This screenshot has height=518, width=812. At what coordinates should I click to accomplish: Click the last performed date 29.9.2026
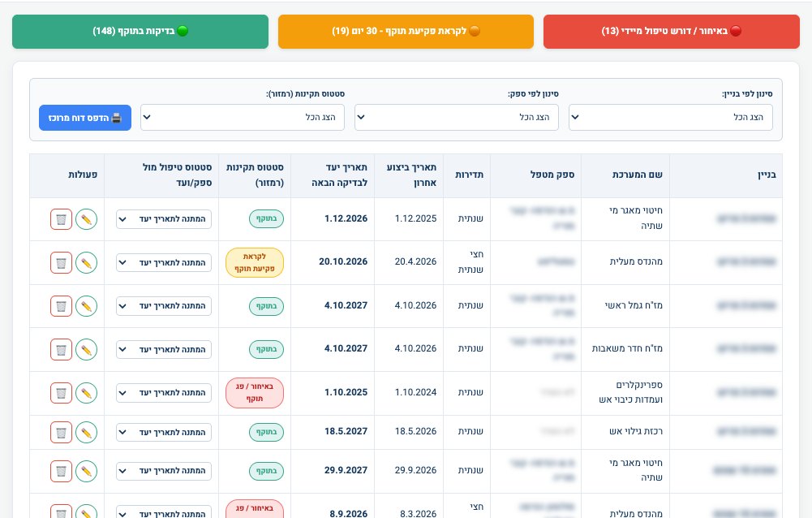click(x=416, y=470)
